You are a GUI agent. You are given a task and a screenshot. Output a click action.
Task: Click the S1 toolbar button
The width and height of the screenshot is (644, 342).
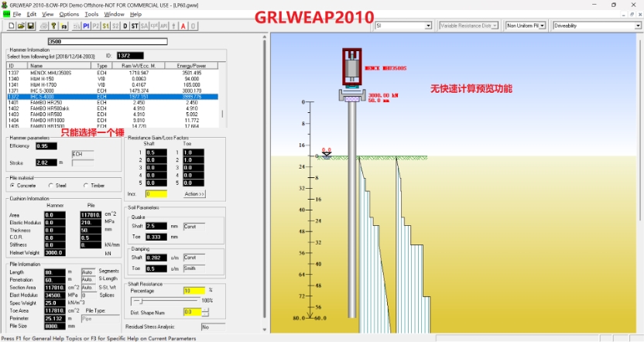(x=105, y=26)
